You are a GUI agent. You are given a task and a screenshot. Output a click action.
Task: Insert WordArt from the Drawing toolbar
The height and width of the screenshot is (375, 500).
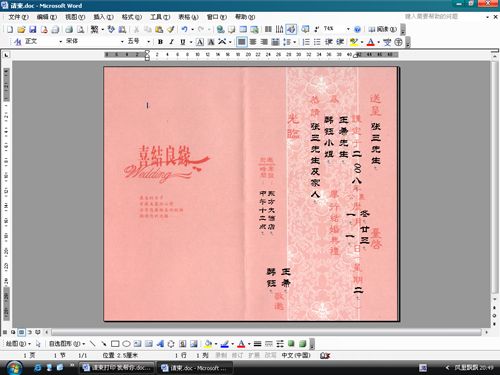tap(160, 344)
